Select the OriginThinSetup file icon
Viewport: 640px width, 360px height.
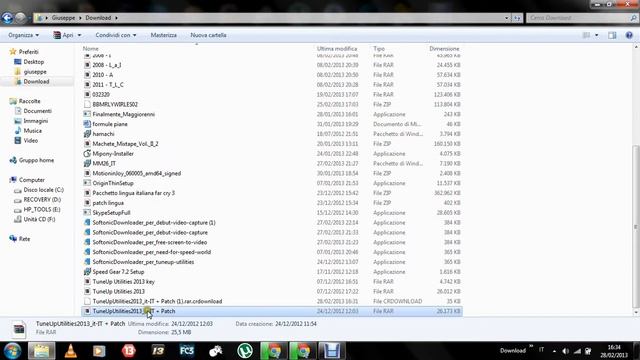[87, 183]
